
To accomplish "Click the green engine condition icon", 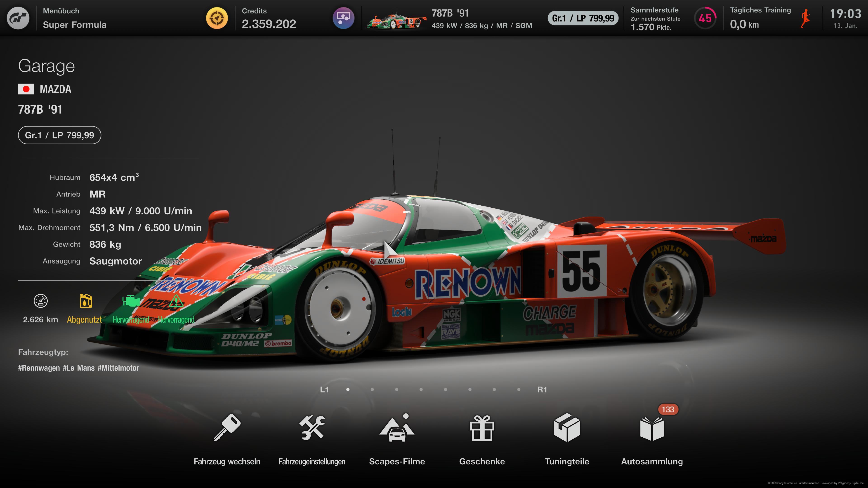I will pos(131,301).
